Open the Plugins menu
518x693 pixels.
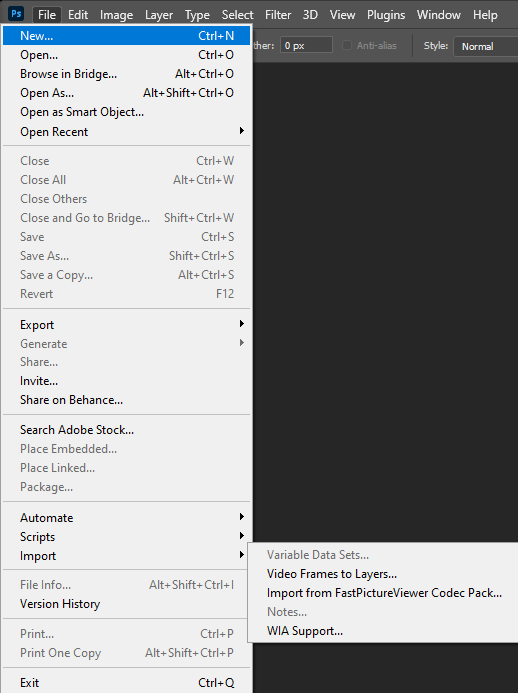tap(386, 15)
